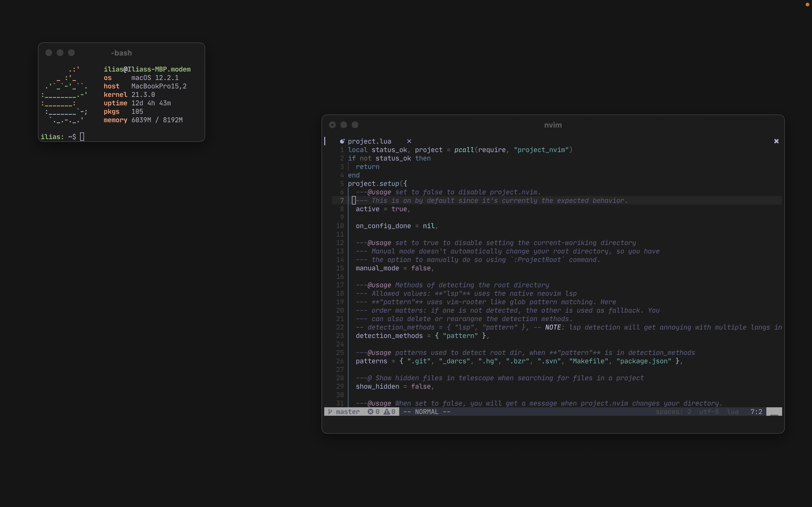
Task: Close the project.lua buffer tab
Action: [x=409, y=141]
